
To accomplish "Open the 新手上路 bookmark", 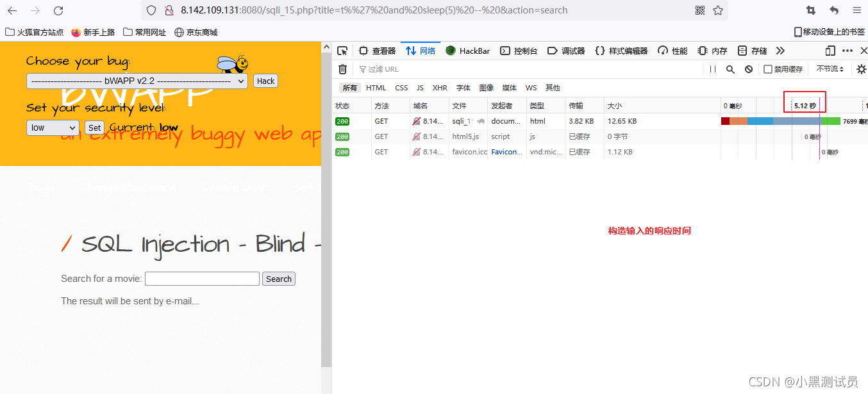I will pyautogui.click(x=94, y=32).
